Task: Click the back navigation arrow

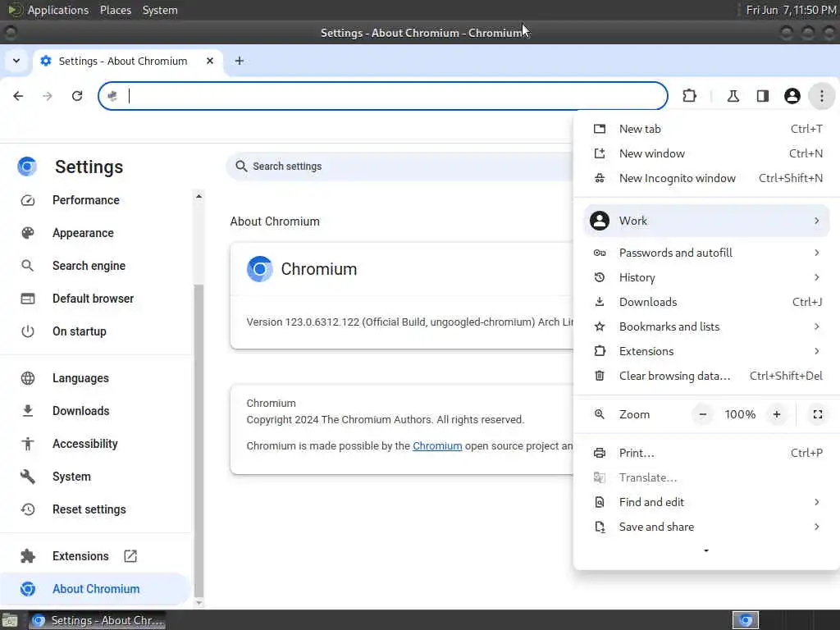Action: [x=18, y=96]
